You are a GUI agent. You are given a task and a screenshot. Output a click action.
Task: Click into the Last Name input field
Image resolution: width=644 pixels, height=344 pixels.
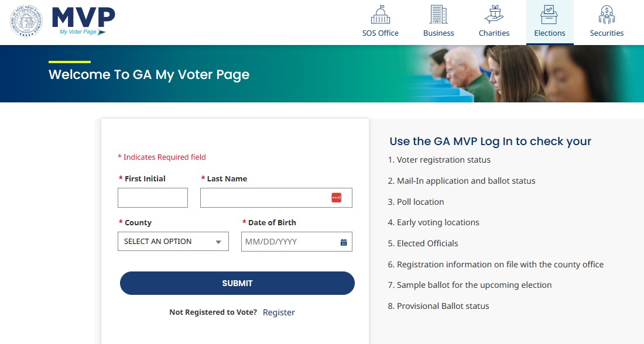tap(263, 198)
